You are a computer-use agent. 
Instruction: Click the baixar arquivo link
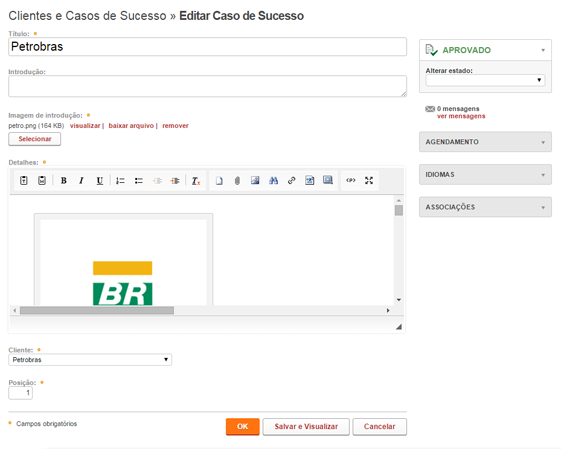click(131, 126)
